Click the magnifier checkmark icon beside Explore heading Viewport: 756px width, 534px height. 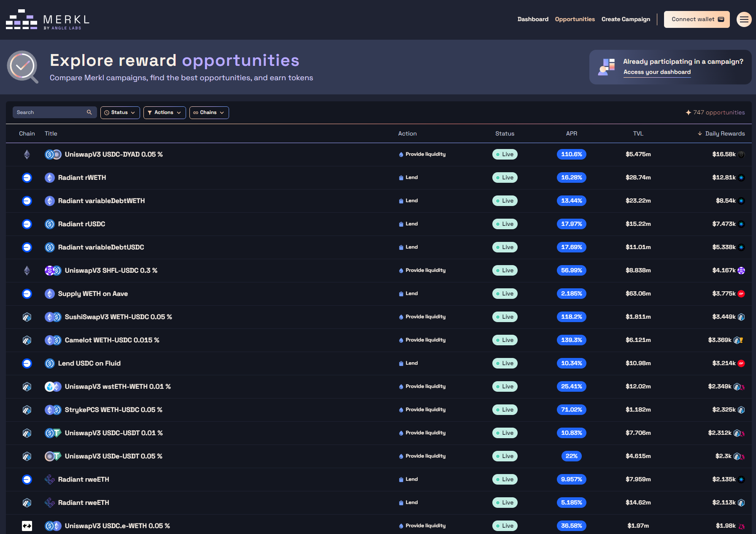[x=22, y=67]
